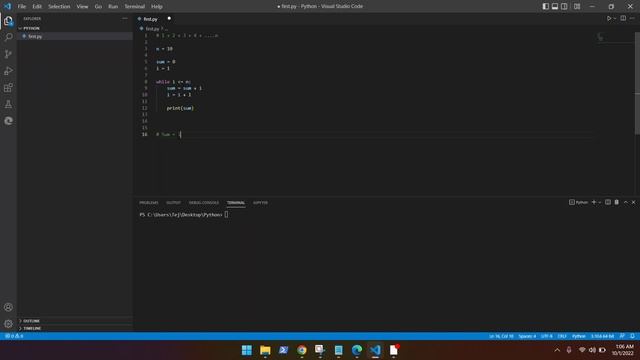Click first.py in the breadcrumb
The image size is (640, 360).
point(152,29)
